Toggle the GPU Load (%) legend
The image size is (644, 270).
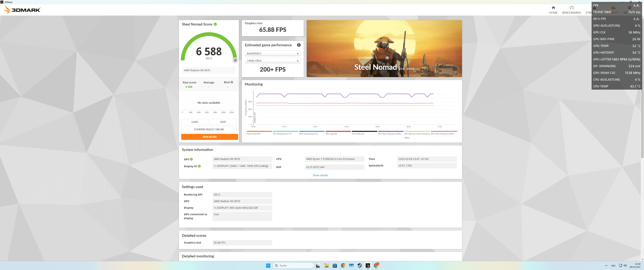pyautogui.click(x=338, y=133)
